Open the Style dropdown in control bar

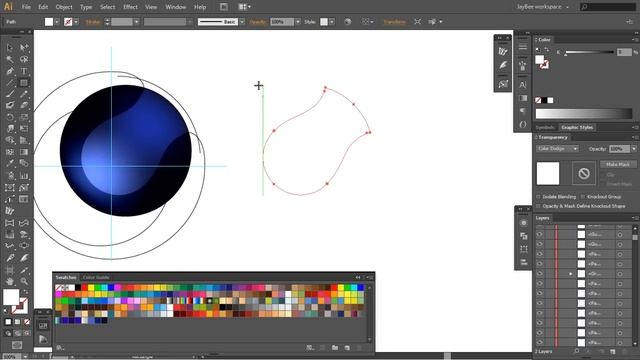click(x=332, y=22)
